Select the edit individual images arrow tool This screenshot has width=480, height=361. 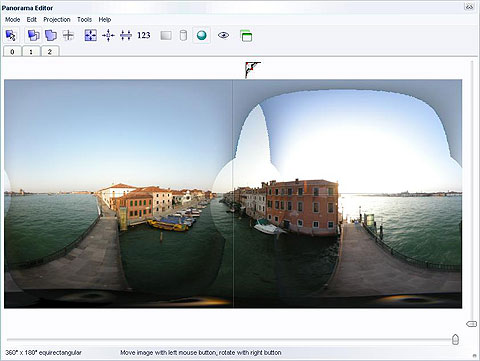point(11,35)
